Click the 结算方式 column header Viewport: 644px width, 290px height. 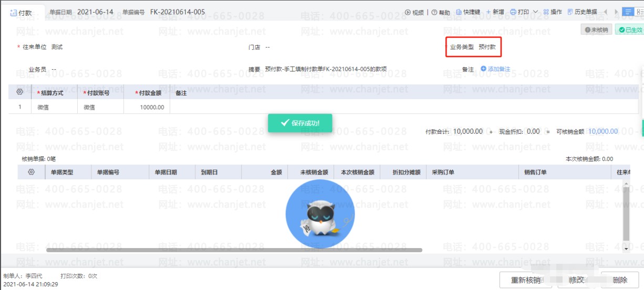(x=54, y=93)
